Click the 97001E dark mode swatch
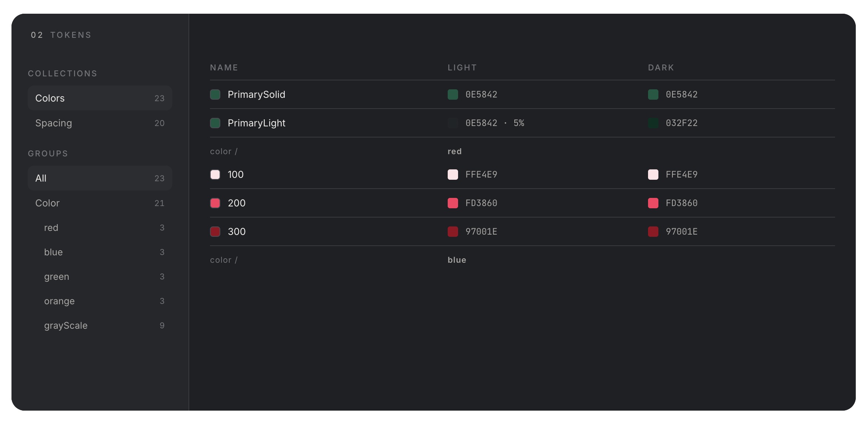Viewport: 868px width, 421px height. (653, 232)
